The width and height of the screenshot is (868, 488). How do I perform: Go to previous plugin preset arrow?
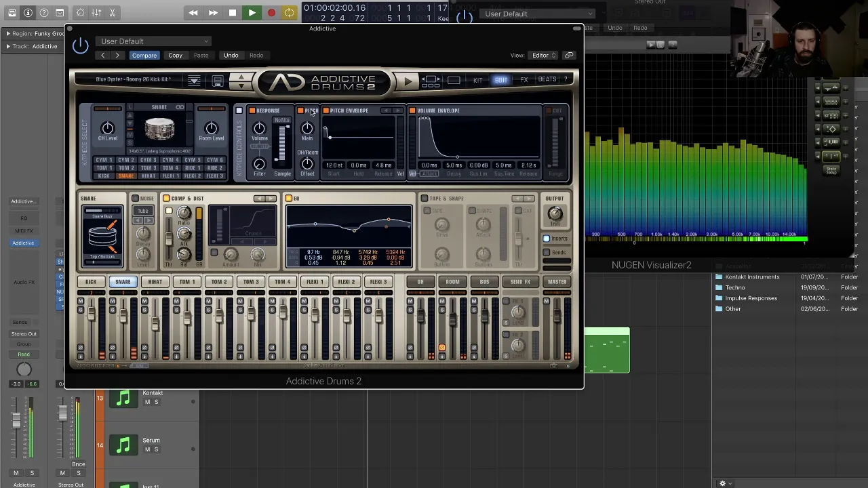102,56
